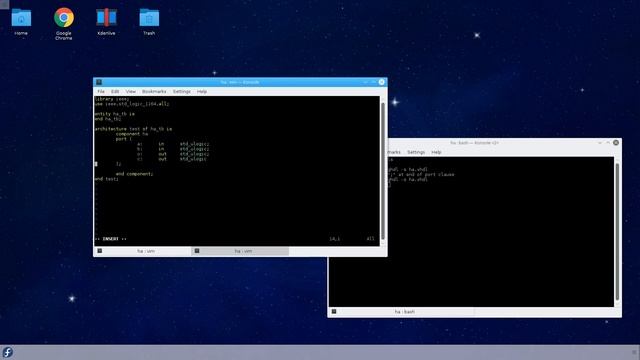Click the 'library ieee;' line in vim
Image resolution: width=640 pixels, height=360 pixels.
coord(112,99)
